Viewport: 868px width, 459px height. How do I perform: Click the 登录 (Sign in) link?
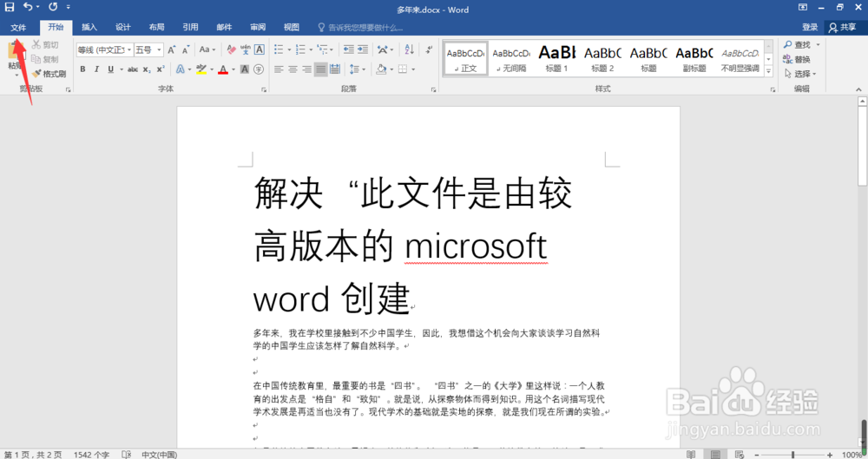pos(810,27)
